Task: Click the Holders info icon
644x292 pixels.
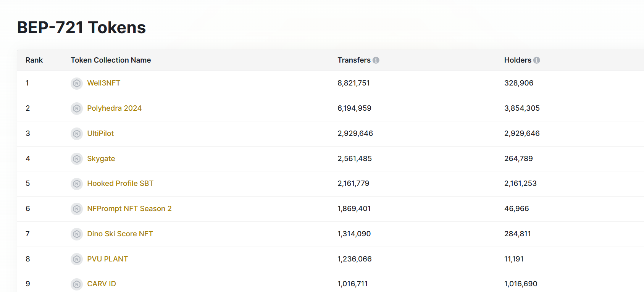Action: pos(537,60)
